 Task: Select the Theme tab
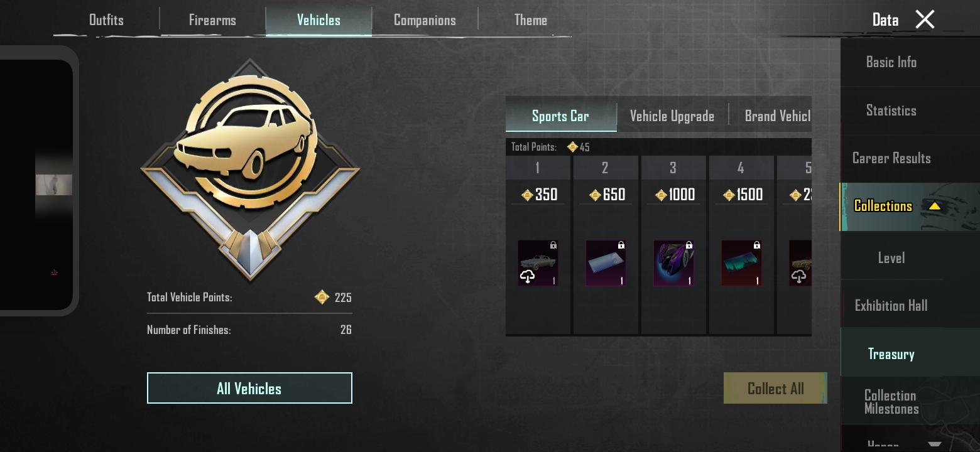pyautogui.click(x=530, y=20)
